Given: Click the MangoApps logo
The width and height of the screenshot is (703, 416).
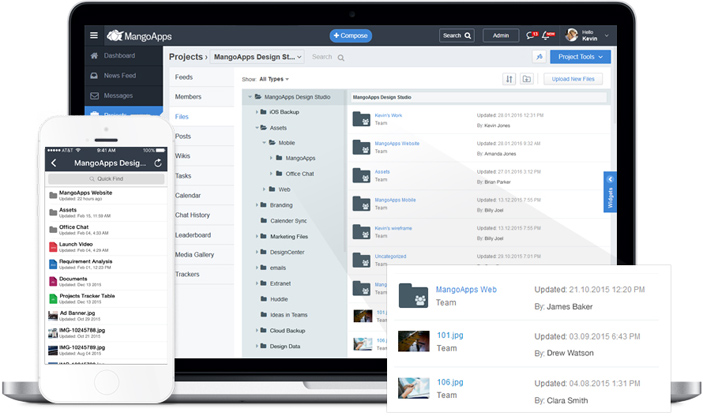Looking at the screenshot, I should tap(139, 36).
